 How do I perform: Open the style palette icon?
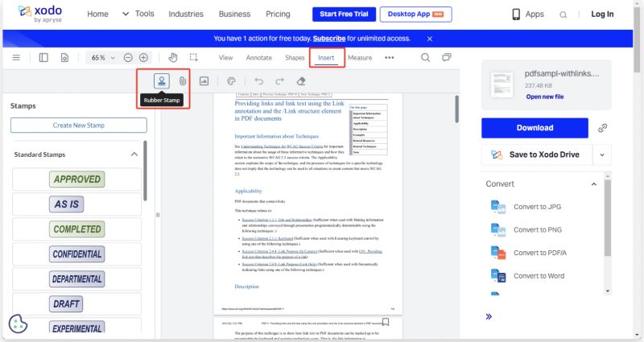[231, 80]
